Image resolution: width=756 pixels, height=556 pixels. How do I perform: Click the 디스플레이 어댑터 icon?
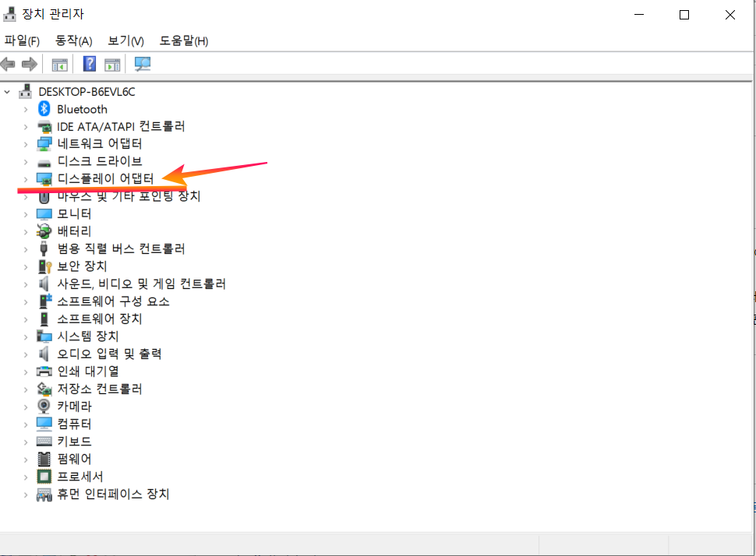pos(44,179)
